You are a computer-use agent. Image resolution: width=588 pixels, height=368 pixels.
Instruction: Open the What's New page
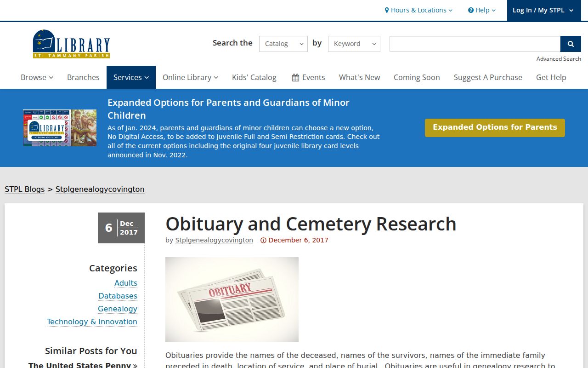click(359, 77)
